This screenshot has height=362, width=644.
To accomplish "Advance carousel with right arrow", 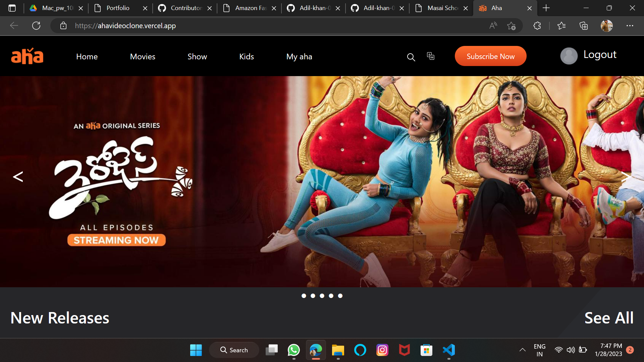I will point(626,177).
